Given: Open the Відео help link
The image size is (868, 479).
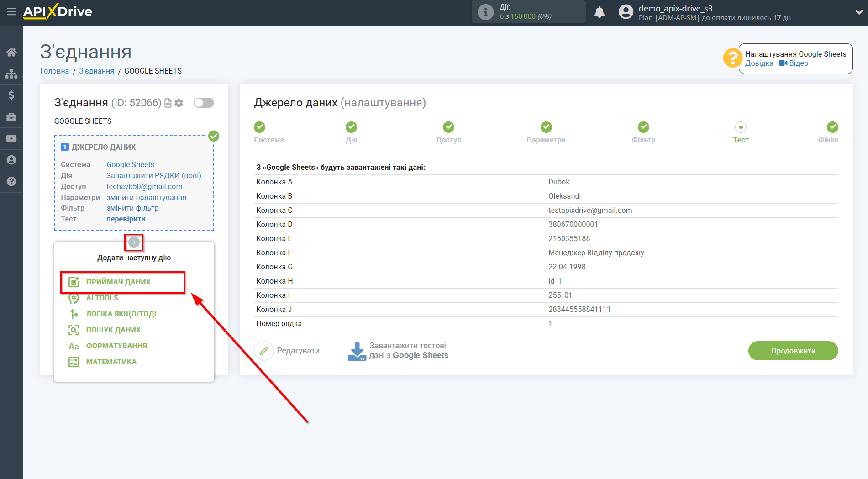Looking at the screenshot, I should (x=794, y=63).
